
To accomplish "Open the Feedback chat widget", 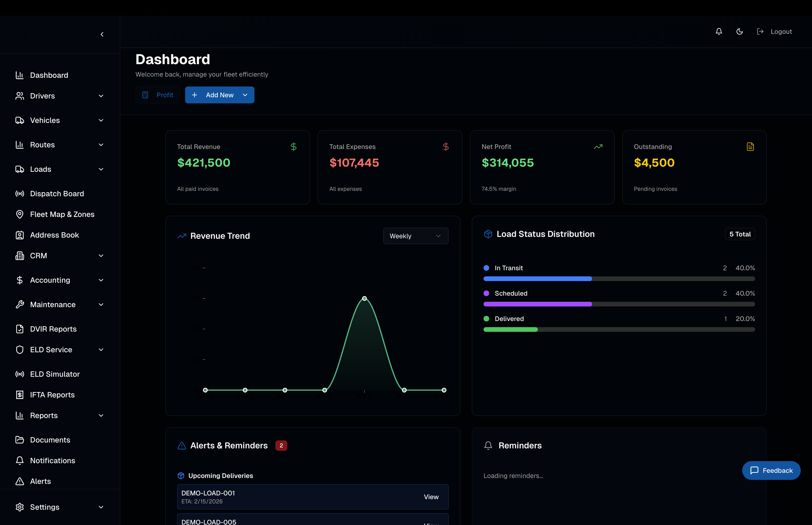I will point(771,470).
